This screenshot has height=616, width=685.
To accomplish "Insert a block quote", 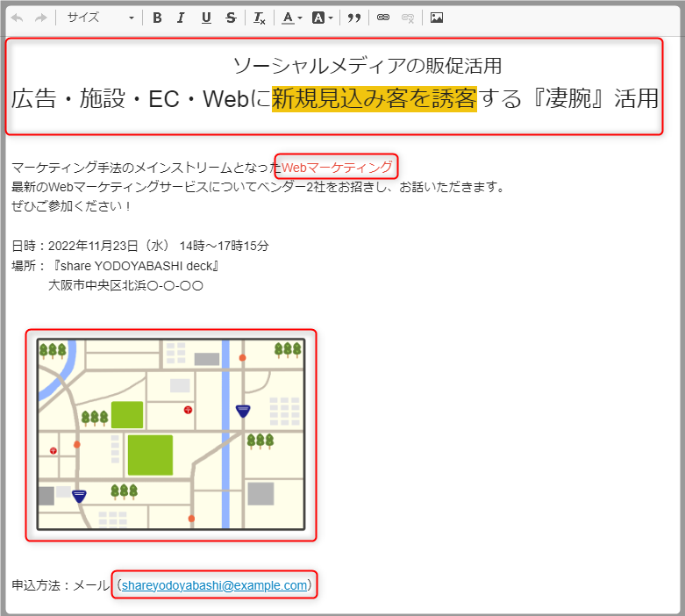I will point(354,18).
